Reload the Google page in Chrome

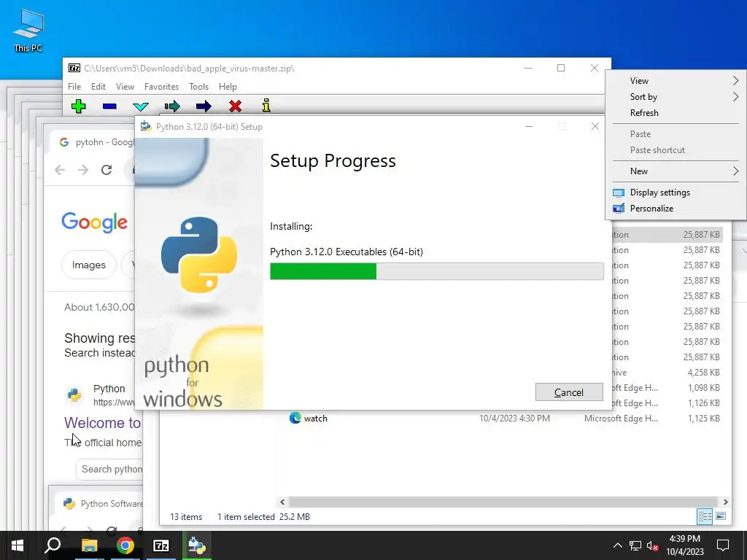[x=107, y=170]
